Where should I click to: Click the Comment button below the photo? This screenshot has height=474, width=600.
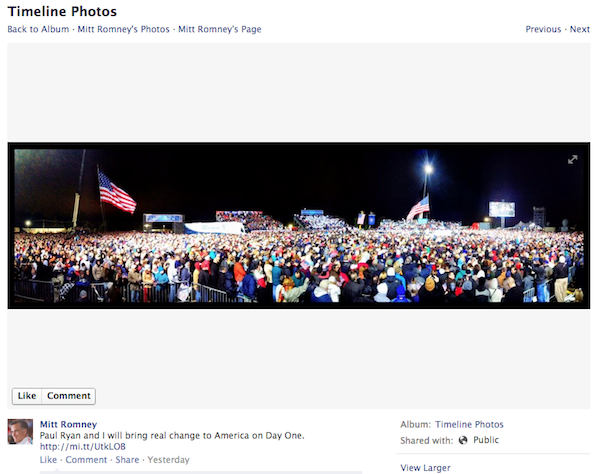click(x=69, y=396)
